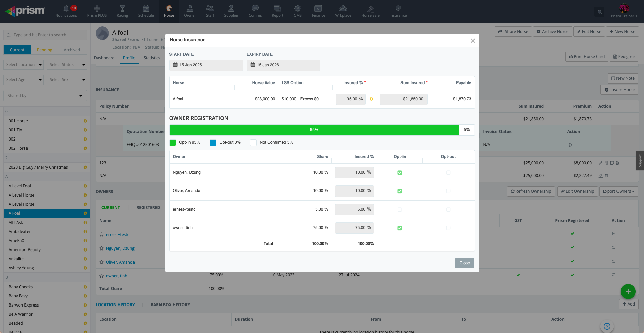Select the Pending horses tab
Image resolution: width=644 pixels, height=333 pixels.
click(44, 50)
